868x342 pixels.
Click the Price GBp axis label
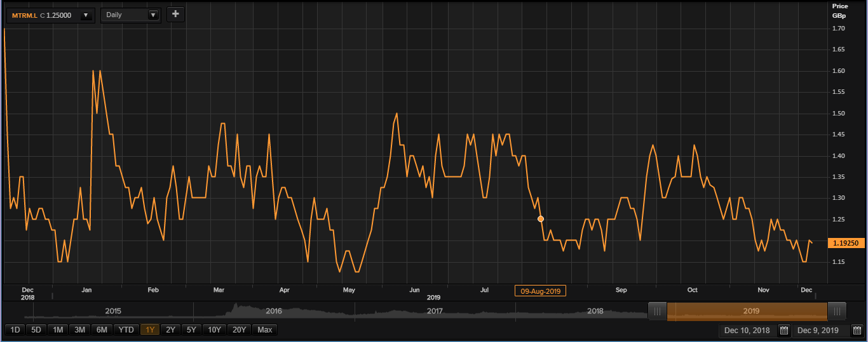tap(840, 10)
